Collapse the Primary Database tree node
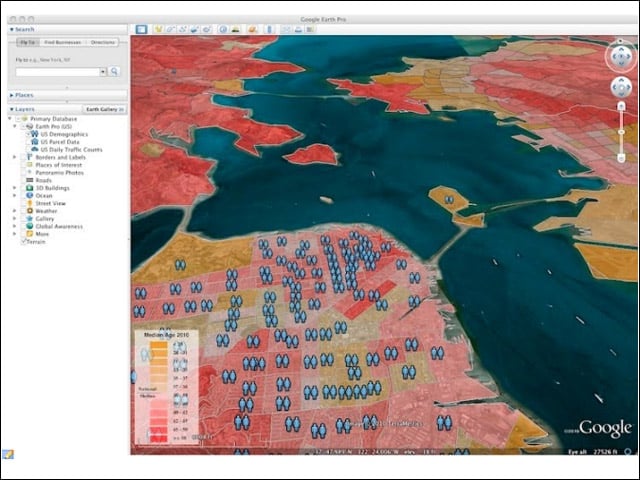The image size is (640, 480). pyautogui.click(x=10, y=119)
